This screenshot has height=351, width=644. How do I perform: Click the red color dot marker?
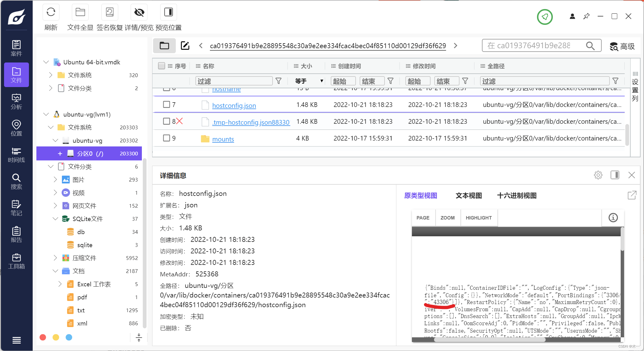(43, 337)
